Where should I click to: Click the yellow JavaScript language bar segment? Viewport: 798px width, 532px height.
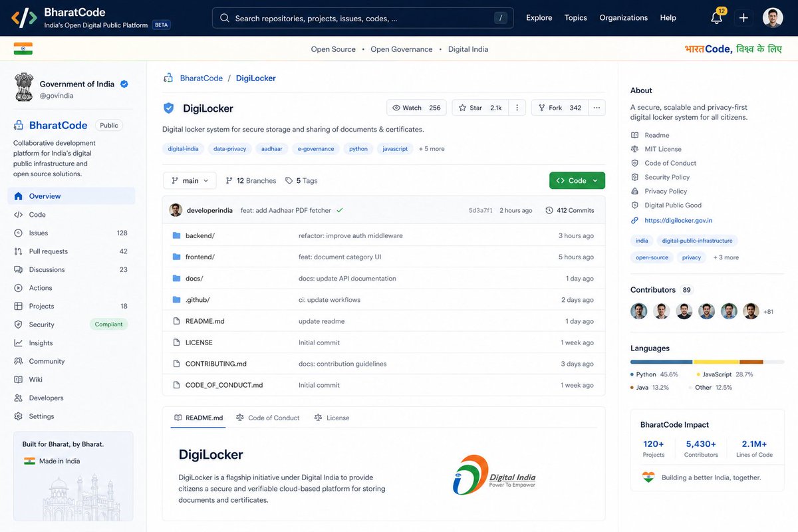click(716, 362)
